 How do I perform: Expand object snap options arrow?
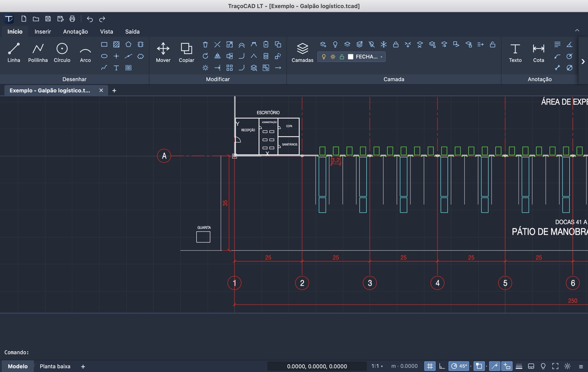(x=486, y=366)
